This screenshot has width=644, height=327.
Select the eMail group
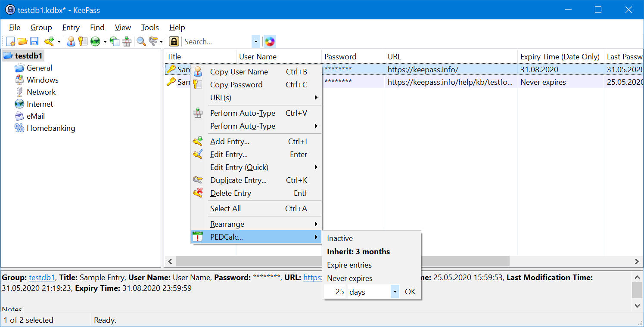click(x=35, y=116)
